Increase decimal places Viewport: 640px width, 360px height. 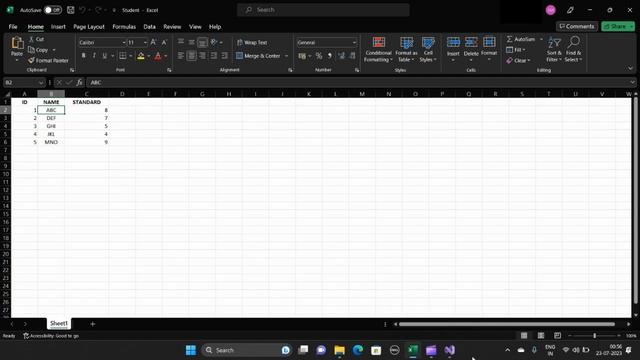pyautogui.click(x=341, y=56)
